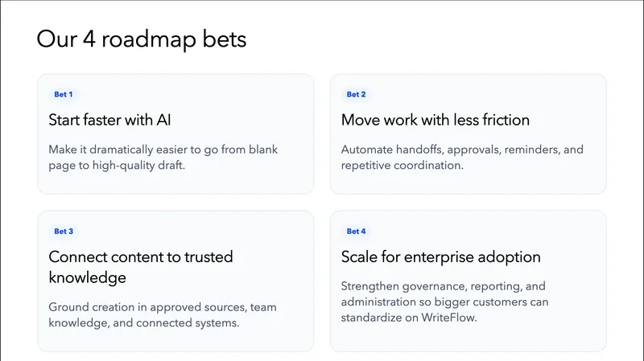Viewport: 644px width, 361px height.
Task: Click the "Bet 4" badge label
Action: coord(356,231)
